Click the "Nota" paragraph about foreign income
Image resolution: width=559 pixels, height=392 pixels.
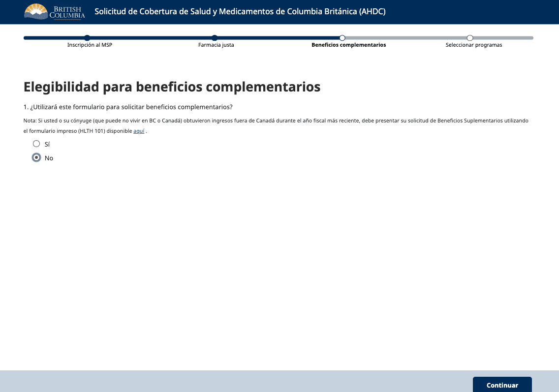[276, 121]
